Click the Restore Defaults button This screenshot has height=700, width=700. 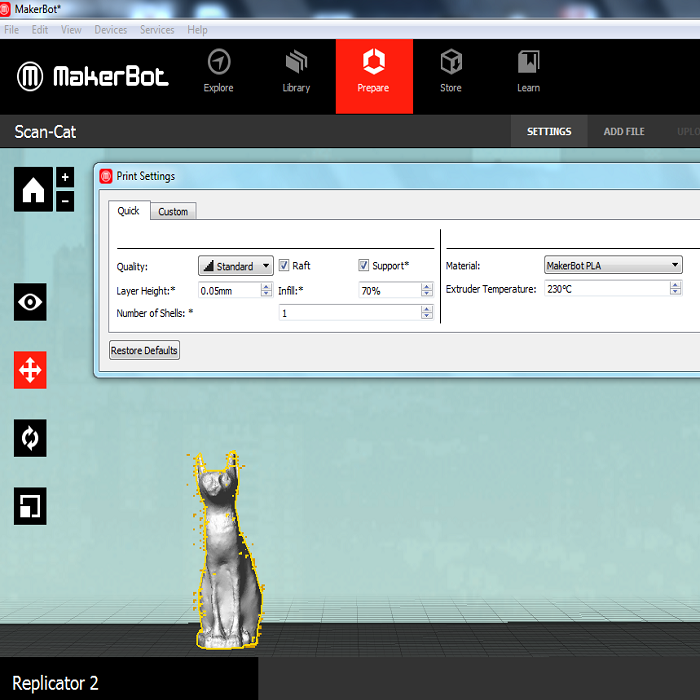coord(144,350)
